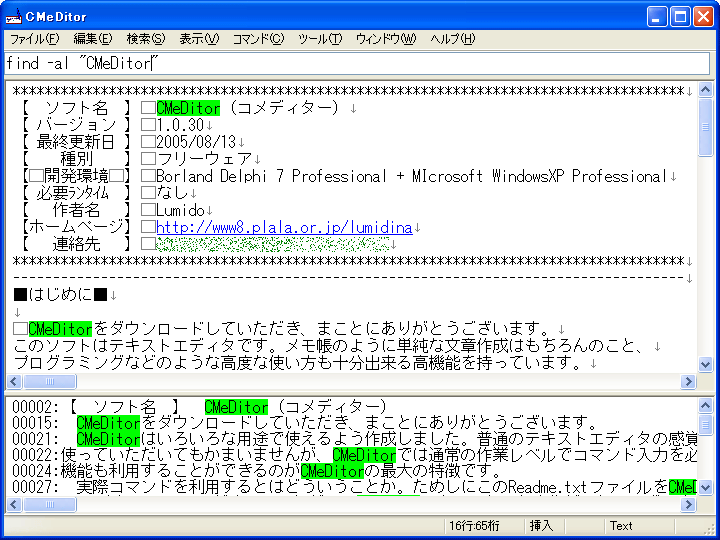The width and height of the screenshot is (720, 540).
Task: Click 16行:65桁 status bar position
Action: tap(474, 526)
